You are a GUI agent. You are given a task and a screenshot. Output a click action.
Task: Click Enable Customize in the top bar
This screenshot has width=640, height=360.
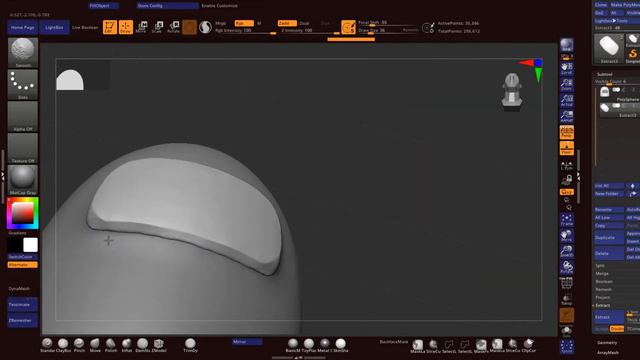[x=220, y=6]
